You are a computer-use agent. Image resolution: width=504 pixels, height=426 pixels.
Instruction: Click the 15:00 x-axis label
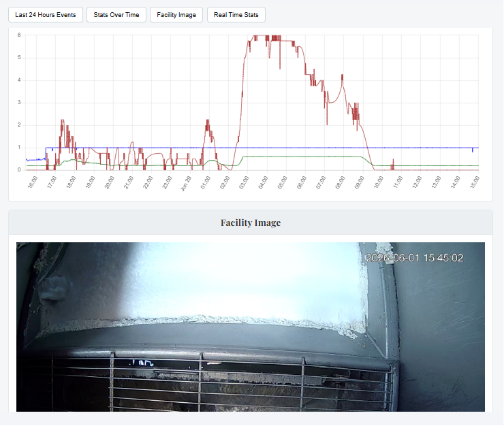click(475, 182)
